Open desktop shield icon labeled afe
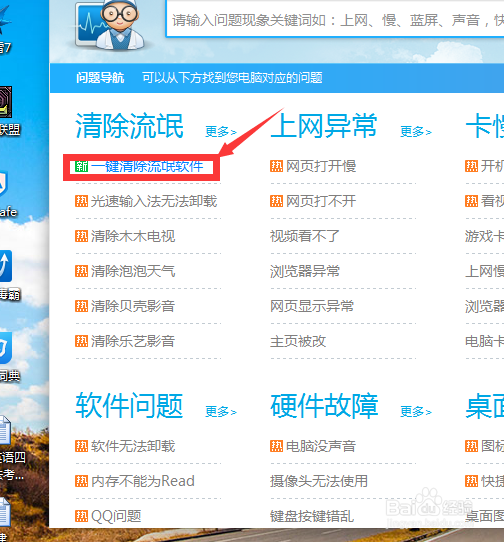 coord(4,185)
